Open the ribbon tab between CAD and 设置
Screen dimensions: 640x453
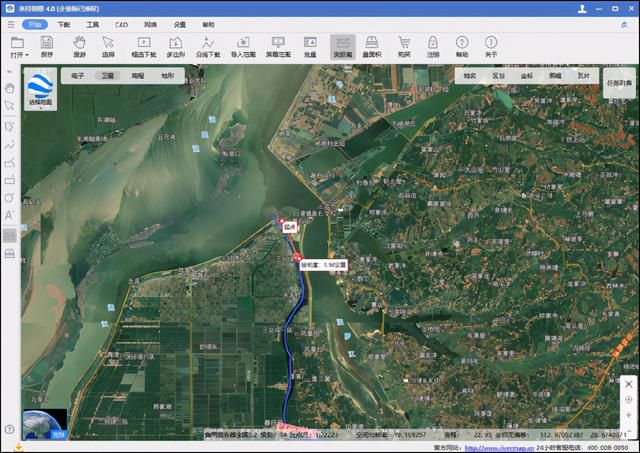tap(150, 24)
